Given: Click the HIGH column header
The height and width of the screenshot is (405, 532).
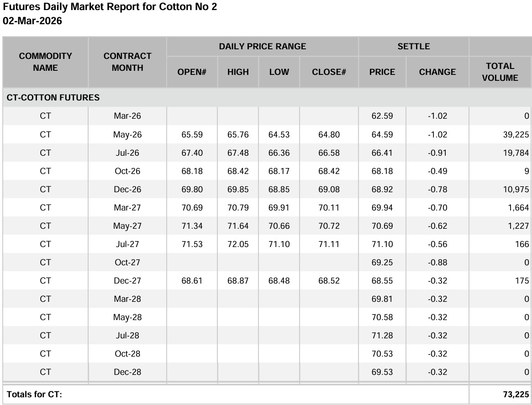Looking at the screenshot, I should coord(238,72).
